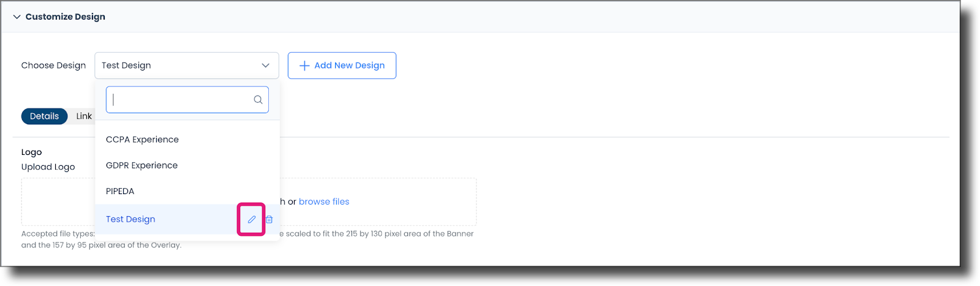This screenshot has height=286, width=980.
Task: Choose GDPR Experience in the dropdown list
Action: pos(141,165)
